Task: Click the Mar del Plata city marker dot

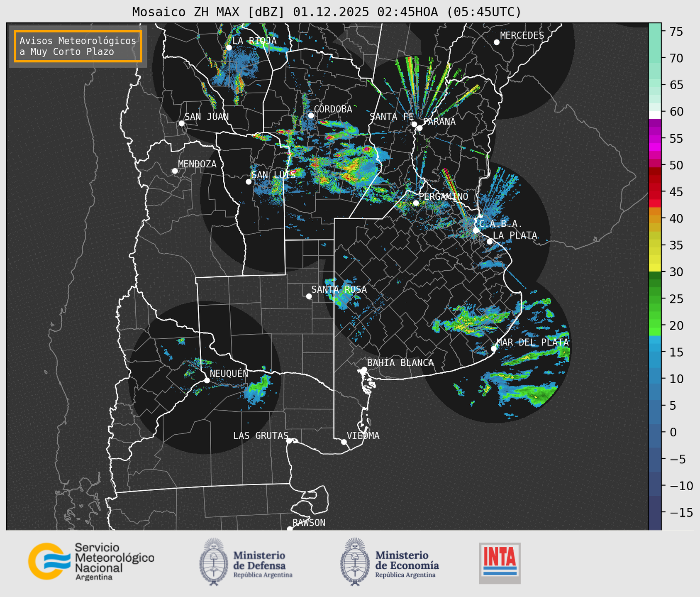Action: 494,348
